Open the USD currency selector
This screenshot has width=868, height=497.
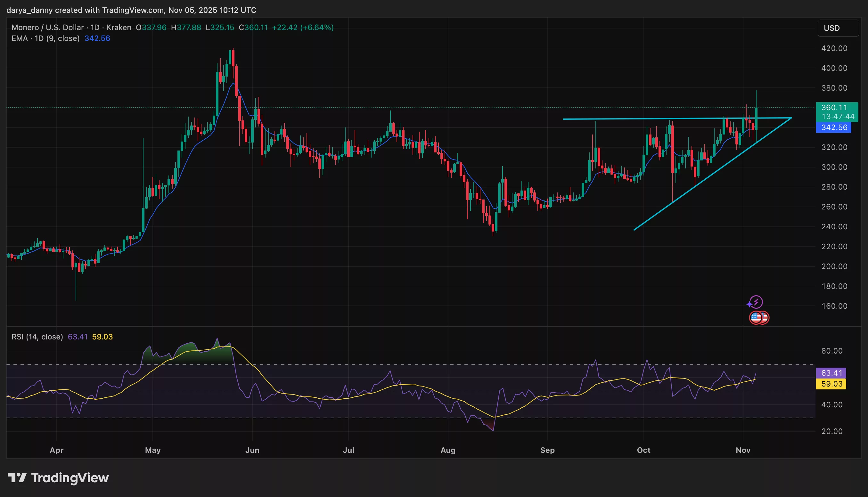(x=838, y=28)
